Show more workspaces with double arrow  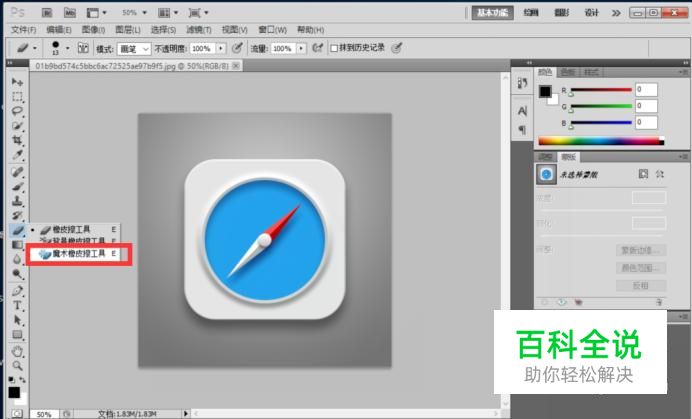(616, 13)
